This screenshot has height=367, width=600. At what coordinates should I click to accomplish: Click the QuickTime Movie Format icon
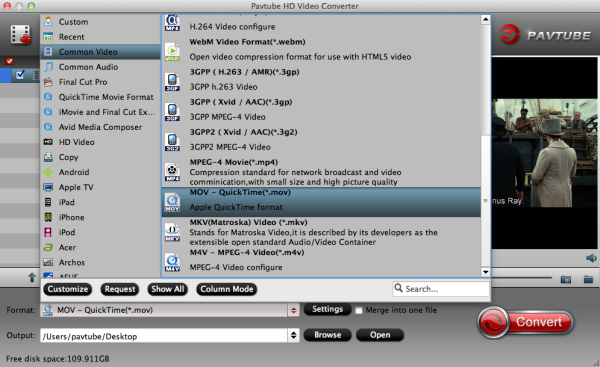click(x=48, y=97)
